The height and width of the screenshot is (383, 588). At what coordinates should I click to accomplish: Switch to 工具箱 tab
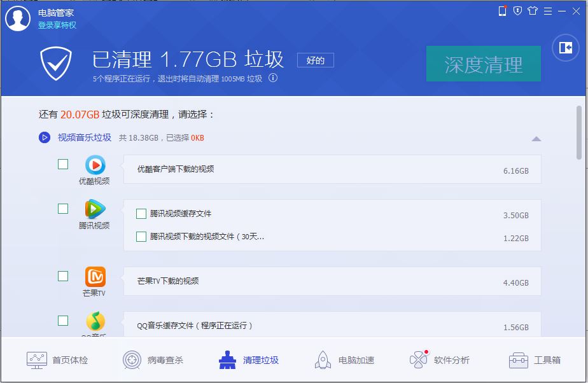[535, 360]
